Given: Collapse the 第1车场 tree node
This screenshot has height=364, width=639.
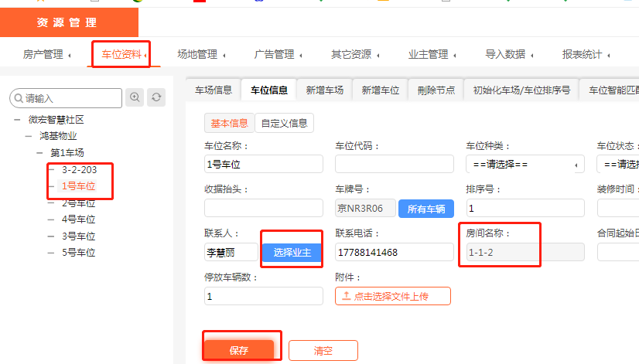Looking at the screenshot, I should pos(39,153).
